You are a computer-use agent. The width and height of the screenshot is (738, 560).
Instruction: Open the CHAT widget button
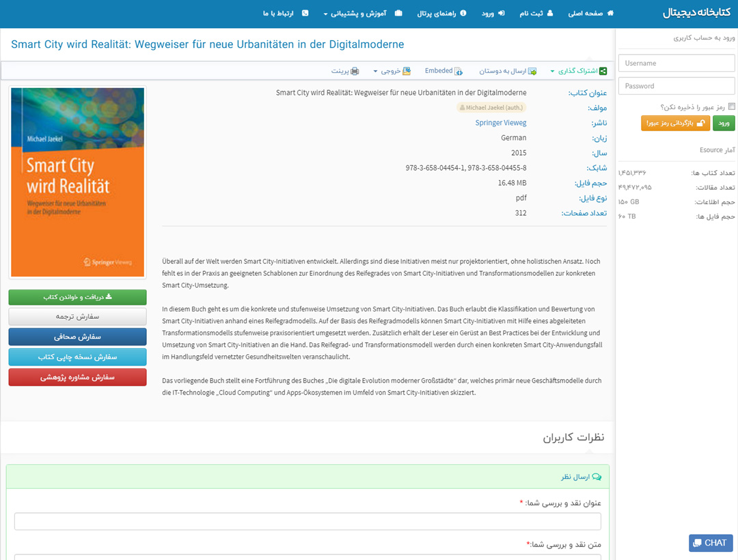click(x=711, y=543)
